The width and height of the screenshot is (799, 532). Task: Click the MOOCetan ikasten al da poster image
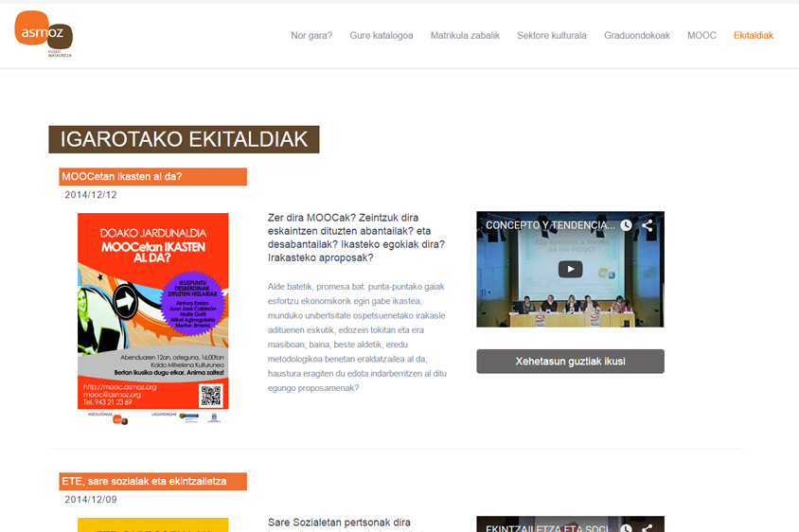coord(152,318)
